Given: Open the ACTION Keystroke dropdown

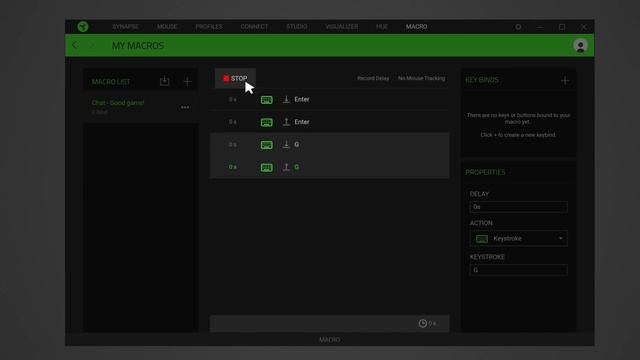Looking at the screenshot, I should 518,238.
